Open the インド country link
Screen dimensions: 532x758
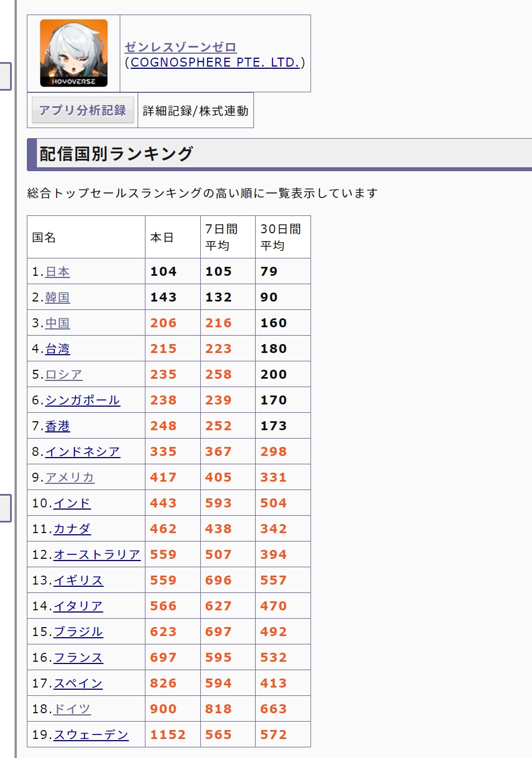pos(72,503)
